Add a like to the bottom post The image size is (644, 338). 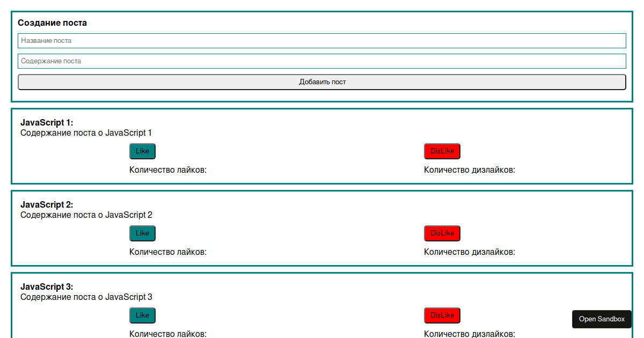coord(142,315)
